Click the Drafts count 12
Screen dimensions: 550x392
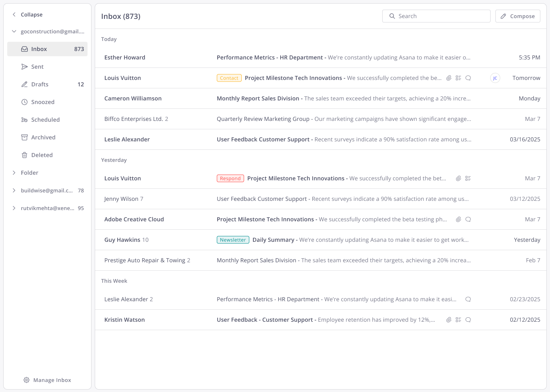[81, 84]
